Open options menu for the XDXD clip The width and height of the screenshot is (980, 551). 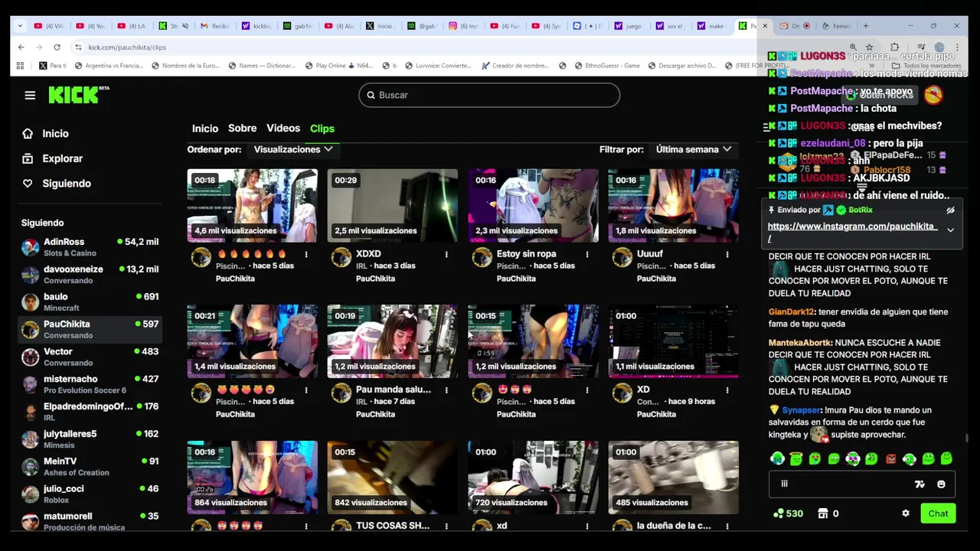446,254
